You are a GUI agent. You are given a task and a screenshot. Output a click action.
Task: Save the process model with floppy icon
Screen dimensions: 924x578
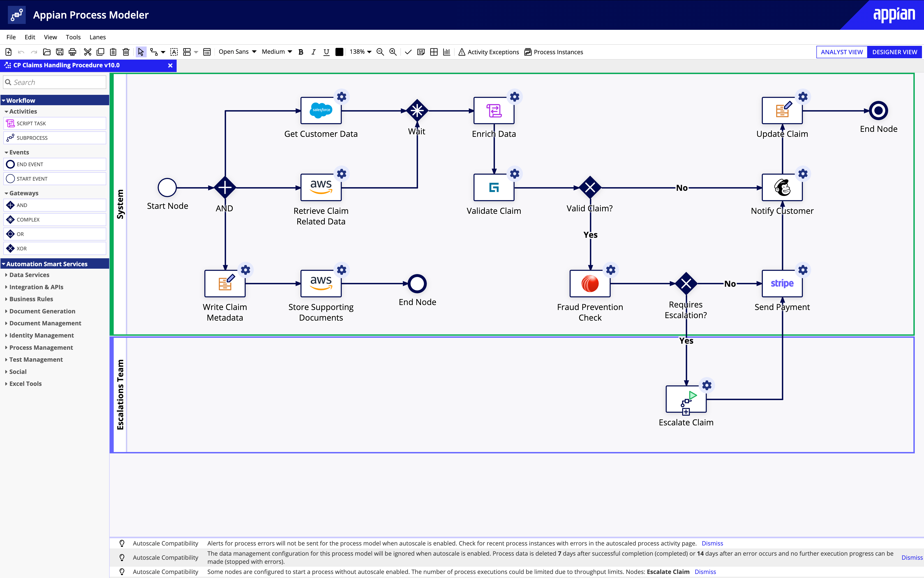60,52
